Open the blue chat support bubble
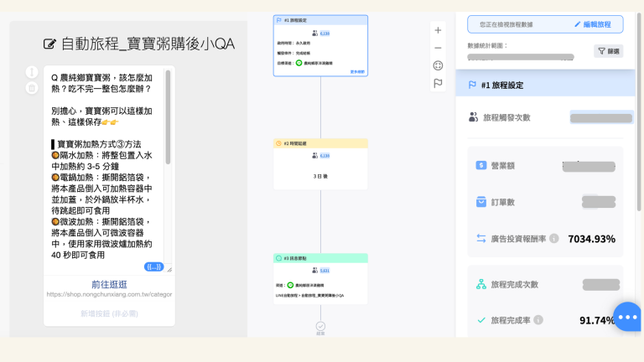Image resolution: width=644 pixels, height=362 pixels. (627, 317)
